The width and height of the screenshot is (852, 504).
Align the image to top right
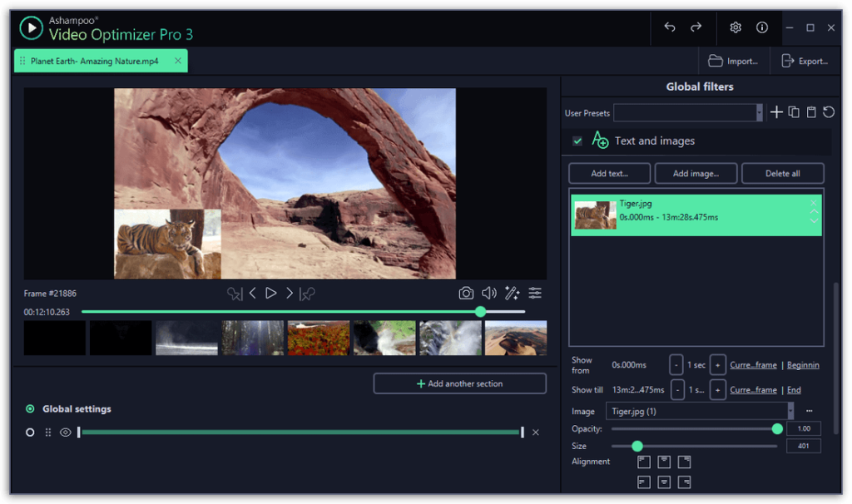point(684,462)
